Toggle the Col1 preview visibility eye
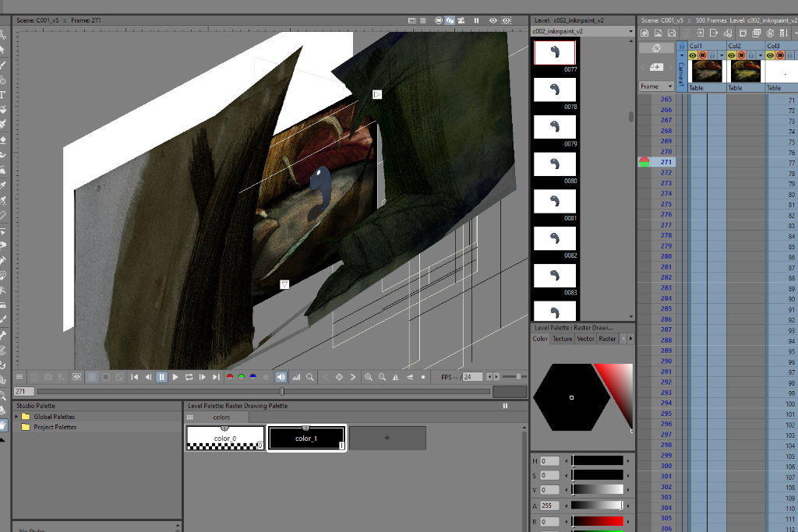The width and height of the screenshot is (798, 532). [x=693, y=55]
